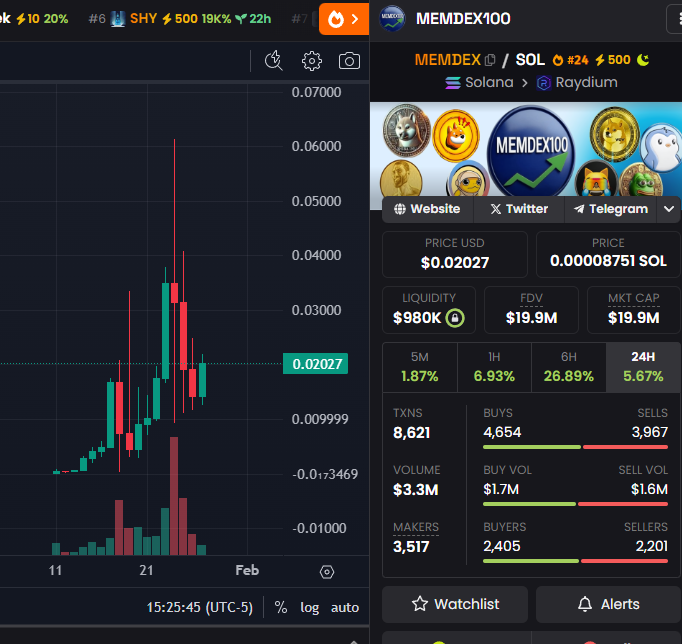Click the chart time-axis settings hexagon icon
This screenshot has width=682, height=644.
(327, 572)
